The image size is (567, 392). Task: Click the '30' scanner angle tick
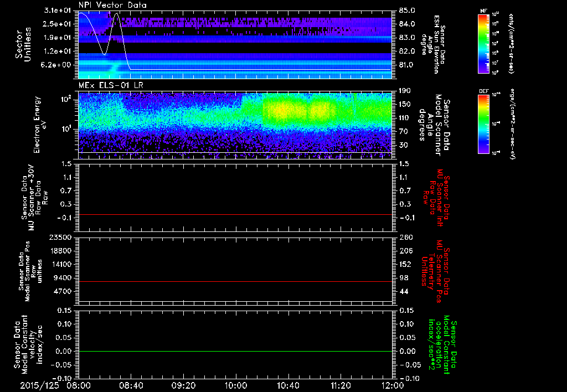coord(403,145)
